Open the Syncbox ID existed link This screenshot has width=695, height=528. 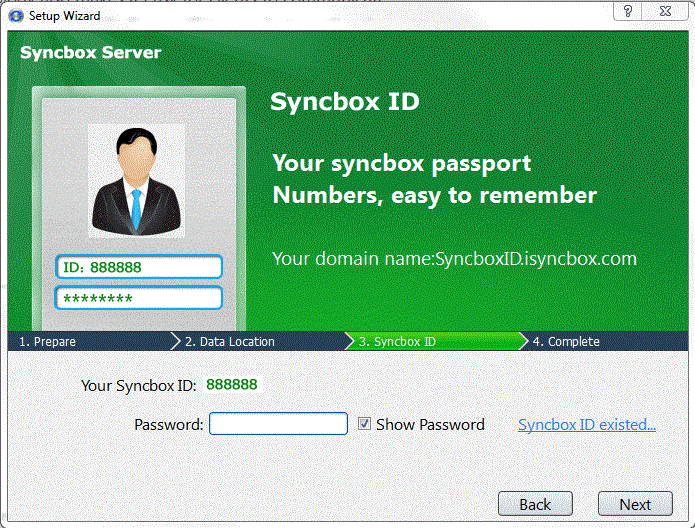pyautogui.click(x=586, y=425)
